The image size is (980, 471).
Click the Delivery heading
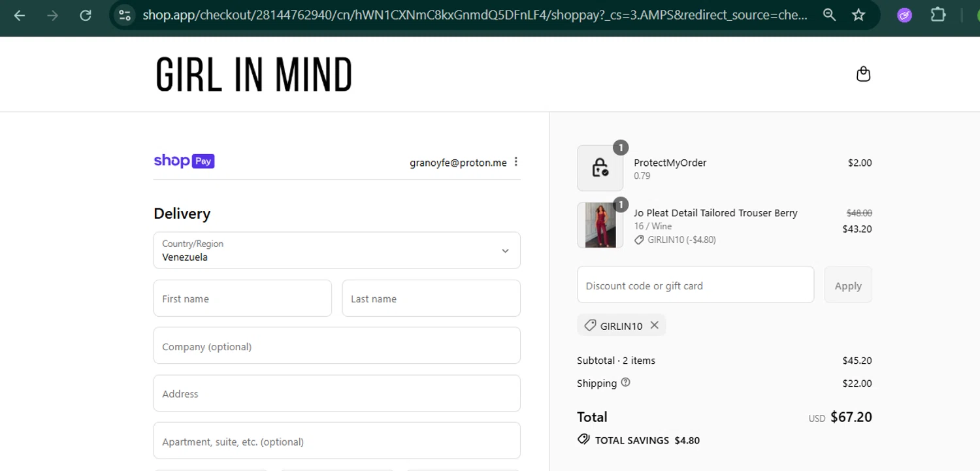pos(182,214)
